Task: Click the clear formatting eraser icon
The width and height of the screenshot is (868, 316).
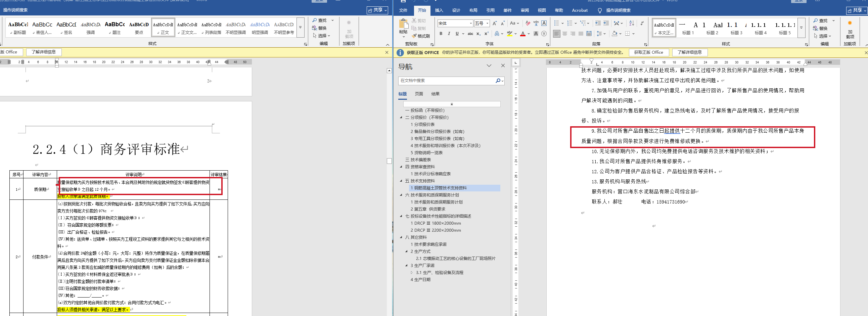Action: (528, 23)
